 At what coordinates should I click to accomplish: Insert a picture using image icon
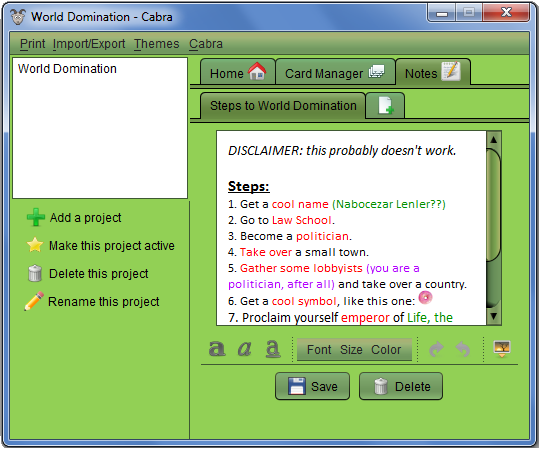502,349
